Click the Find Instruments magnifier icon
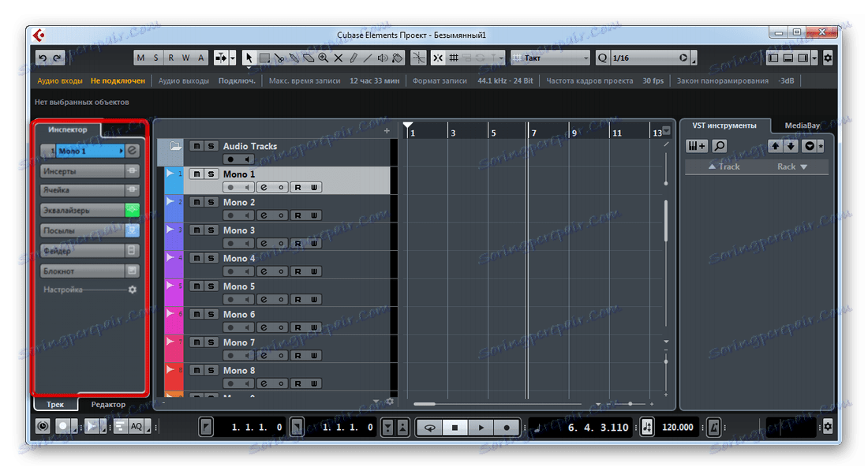 tap(719, 146)
